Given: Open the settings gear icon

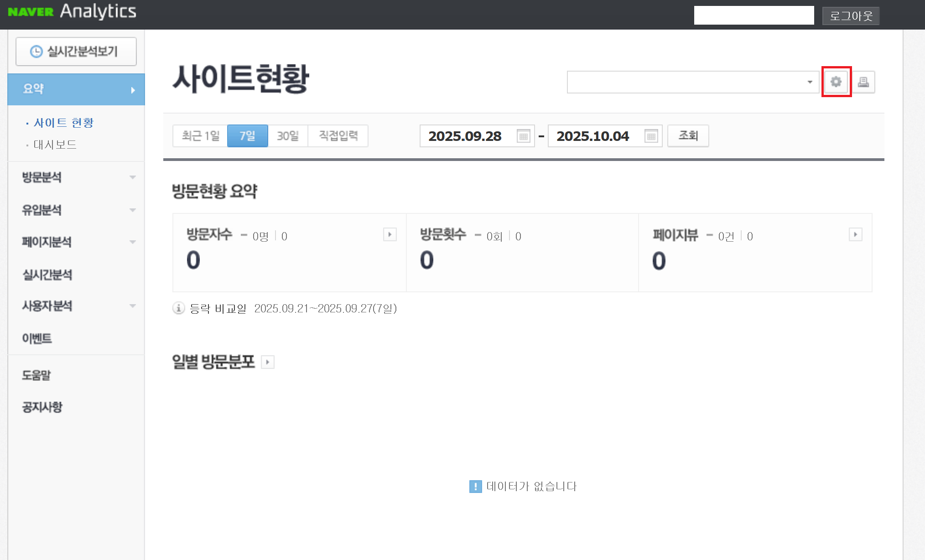Looking at the screenshot, I should (836, 82).
